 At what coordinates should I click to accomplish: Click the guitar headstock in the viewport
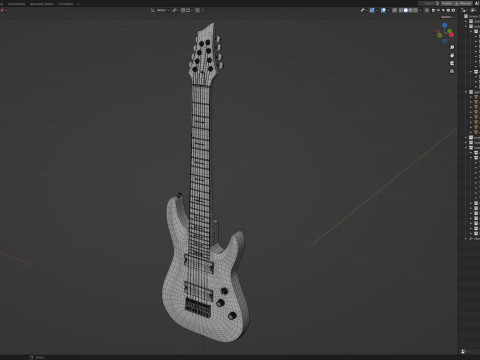tap(204, 53)
